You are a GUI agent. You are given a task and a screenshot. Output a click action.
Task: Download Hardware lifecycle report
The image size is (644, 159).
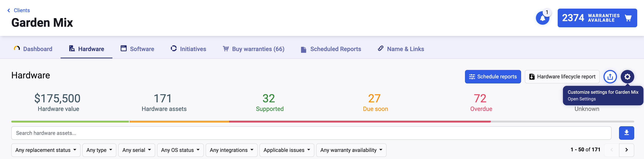click(562, 77)
